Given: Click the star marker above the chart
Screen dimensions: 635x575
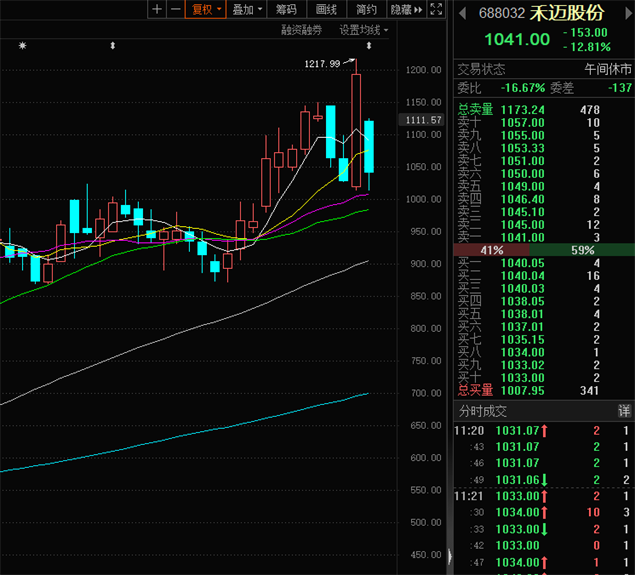Looking at the screenshot, I should [23, 46].
